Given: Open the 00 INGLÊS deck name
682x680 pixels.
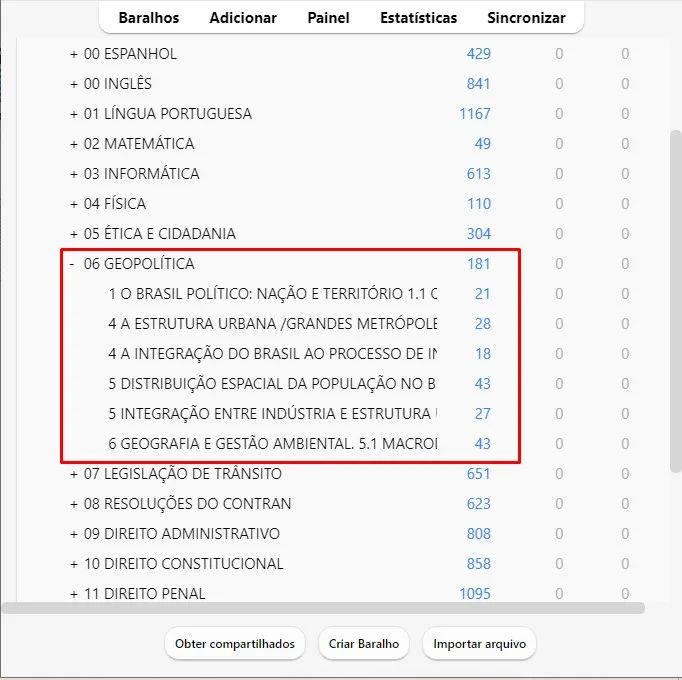Looking at the screenshot, I should pos(117,84).
